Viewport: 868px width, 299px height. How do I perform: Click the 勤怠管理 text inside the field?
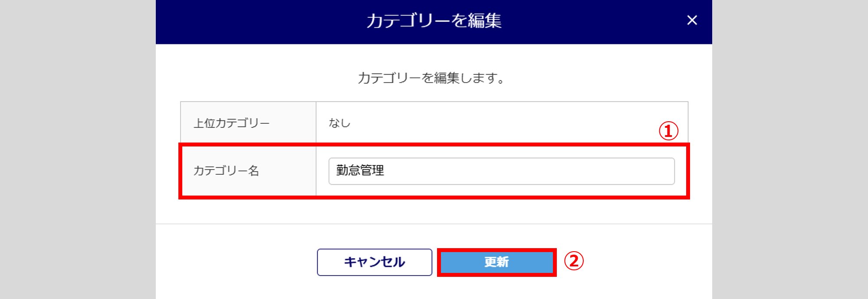(x=360, y=171)
